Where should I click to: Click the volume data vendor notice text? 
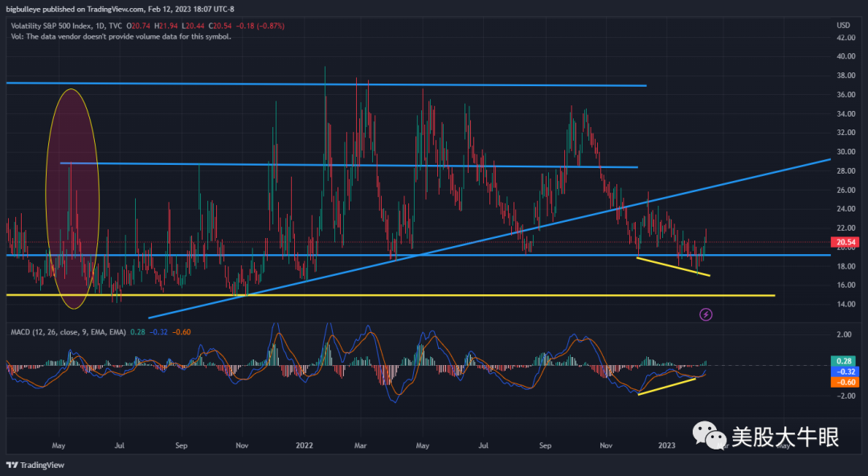click(121, 36)
